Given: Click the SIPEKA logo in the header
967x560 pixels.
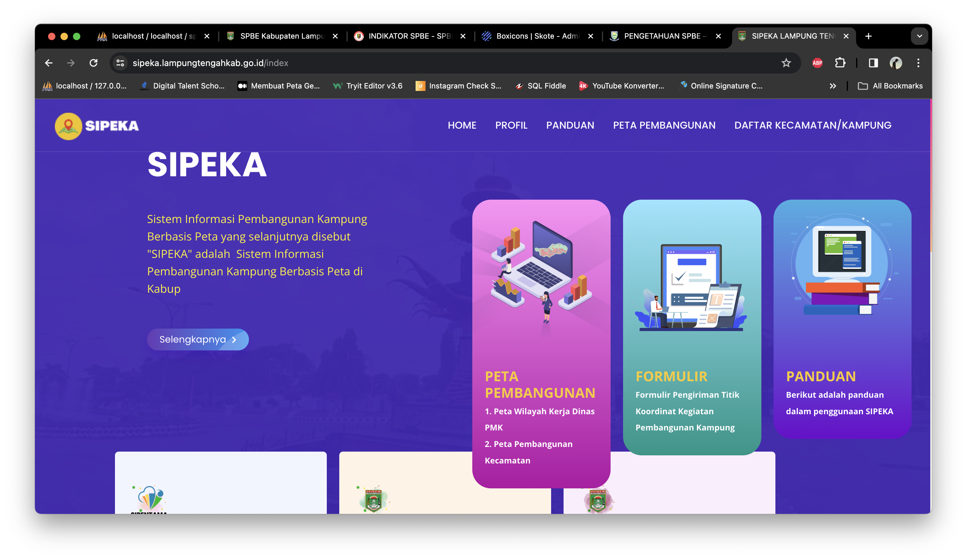Looking at the screenshot, I should coord(97,126).
